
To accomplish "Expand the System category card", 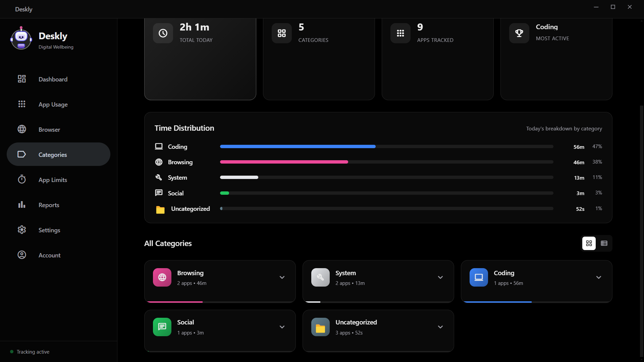I will pyautogui.click(x=440, y=278).
